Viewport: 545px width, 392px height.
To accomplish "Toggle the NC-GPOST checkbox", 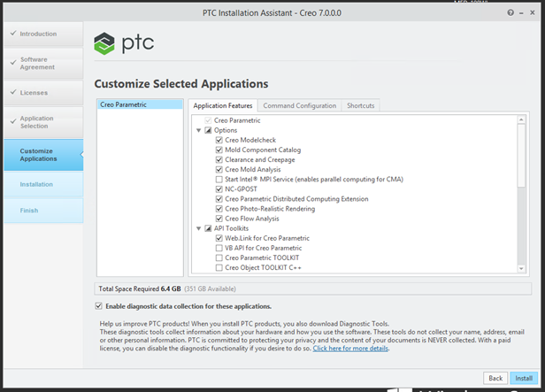I will [x=219, y=189].
